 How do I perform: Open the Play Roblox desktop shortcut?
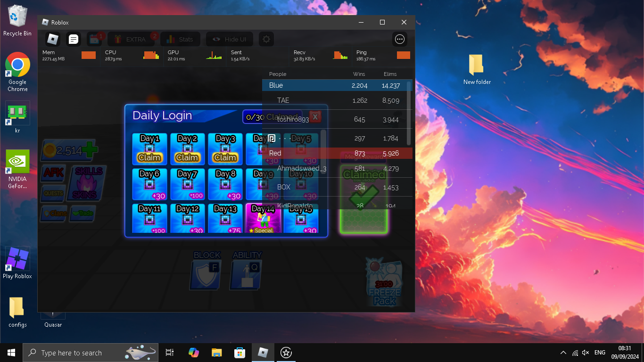click(x=17, y=263)
